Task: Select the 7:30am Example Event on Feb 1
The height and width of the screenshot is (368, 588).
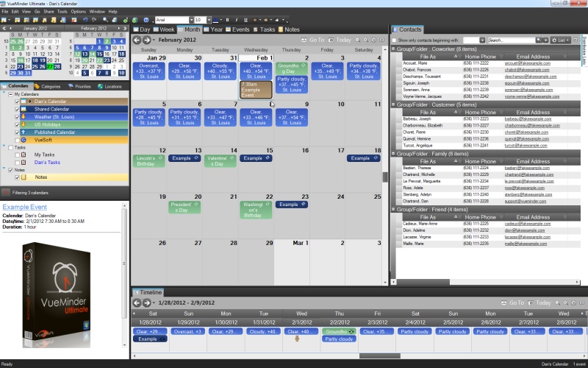Action: (x=256, y=90)
